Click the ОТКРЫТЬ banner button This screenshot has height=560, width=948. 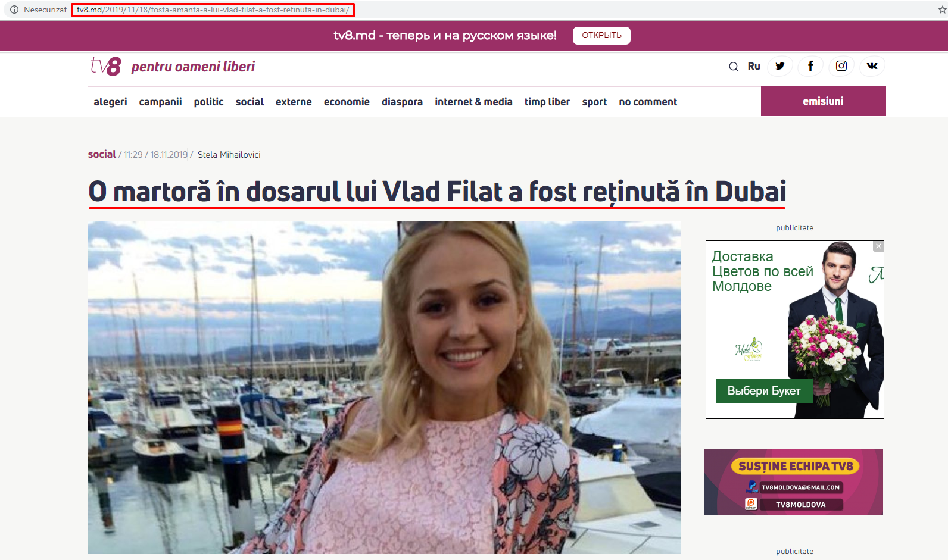601,35
